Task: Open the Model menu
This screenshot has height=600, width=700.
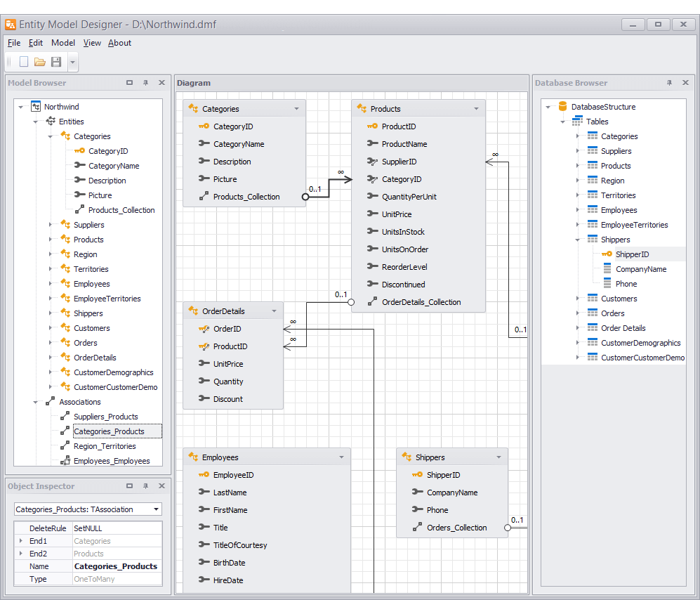Action: tap(62, 43)
